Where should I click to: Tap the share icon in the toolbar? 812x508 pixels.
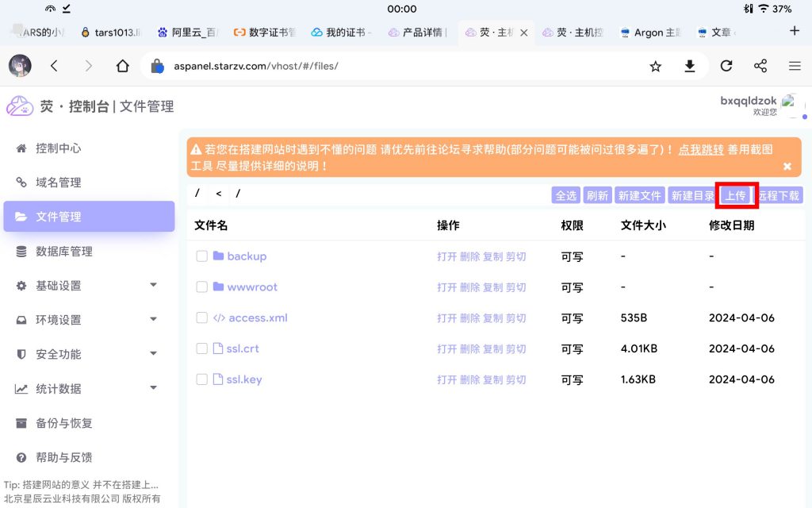click(x=760, y=66)
